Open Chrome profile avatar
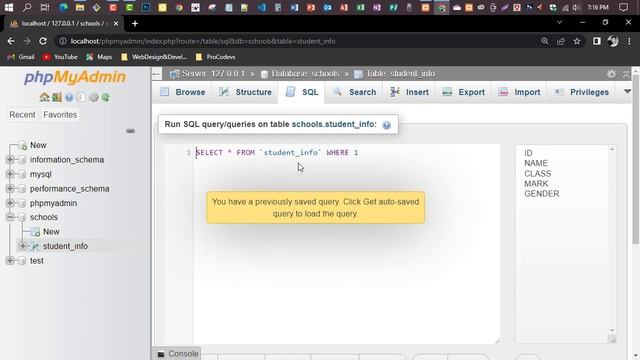 (613, 41)
